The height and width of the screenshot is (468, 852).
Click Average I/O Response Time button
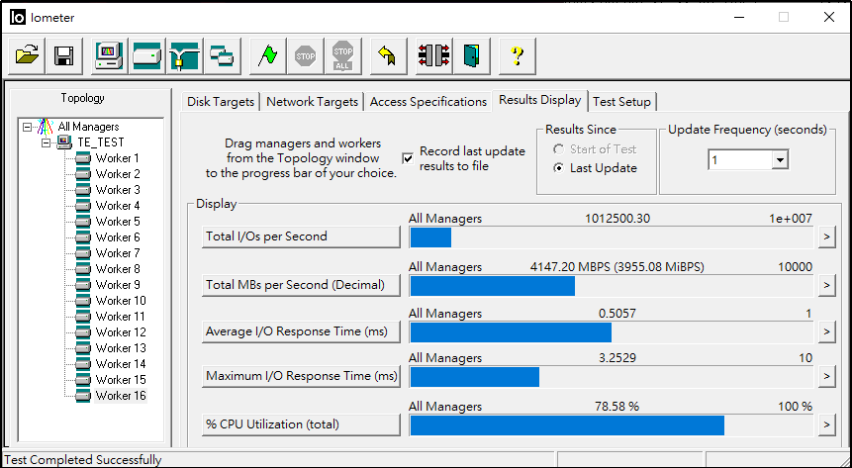pyautogui.click(x=301, y=332)
